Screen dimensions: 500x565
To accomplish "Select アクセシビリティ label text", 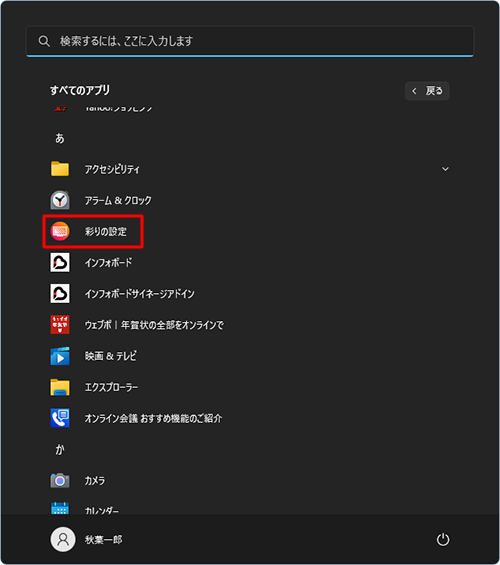I will tap(112, 169).
